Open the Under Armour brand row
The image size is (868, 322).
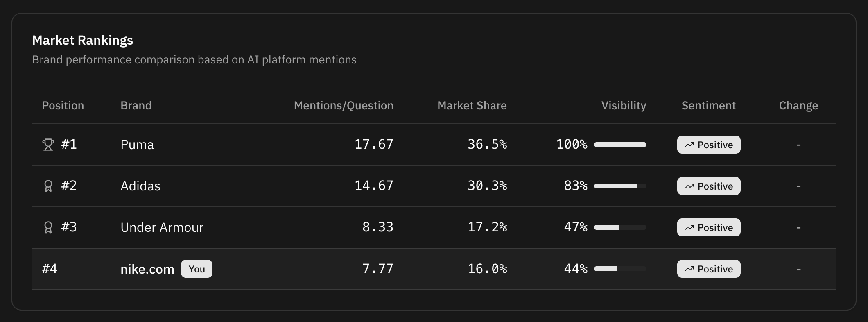point(162,228)
